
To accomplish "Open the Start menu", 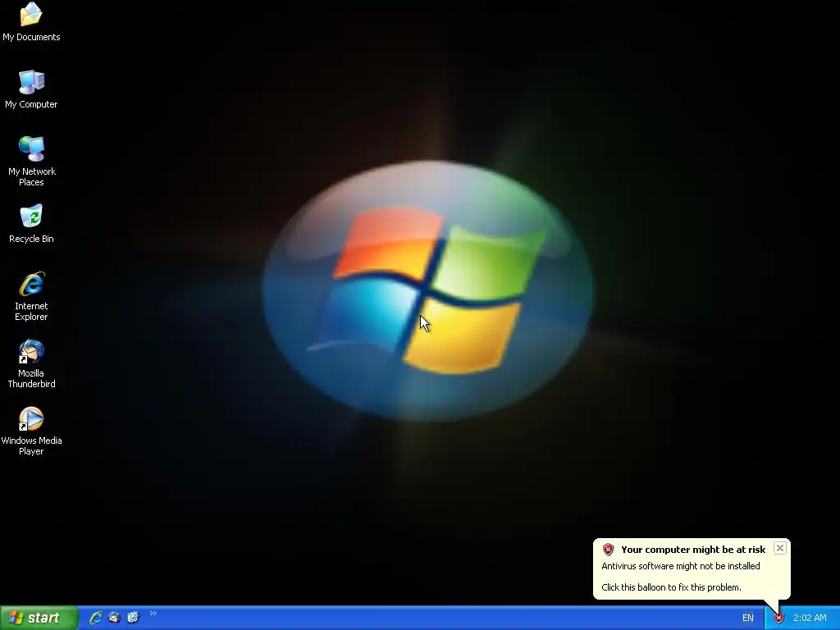I will 39,618.
